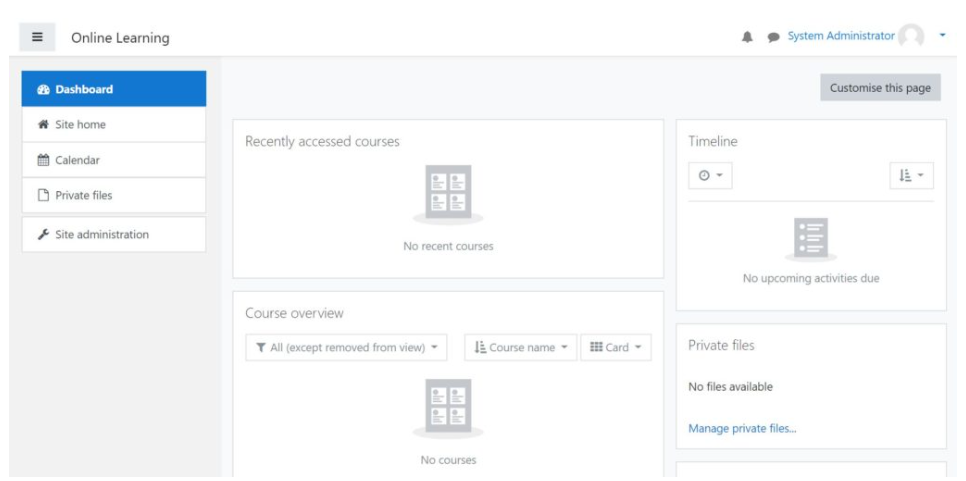Click No upcoming activities due text
Viewport: 966px width, 481px height.
coord(811,278)
